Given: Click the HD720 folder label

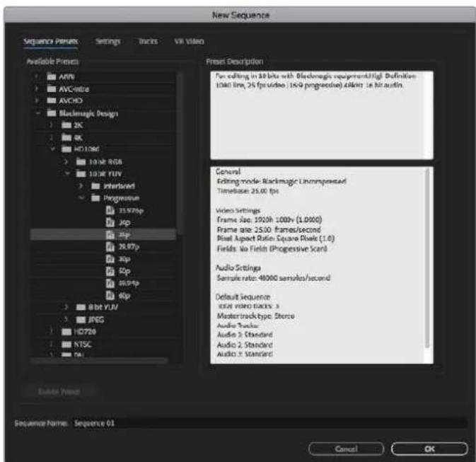Looking at the screenshot, I should pyautogui.click(x=85, y=332).
